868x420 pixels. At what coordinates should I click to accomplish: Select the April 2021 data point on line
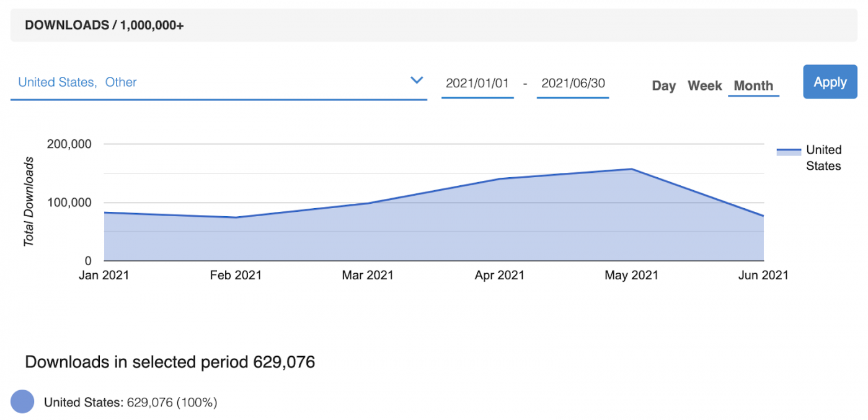pos(500,179)
